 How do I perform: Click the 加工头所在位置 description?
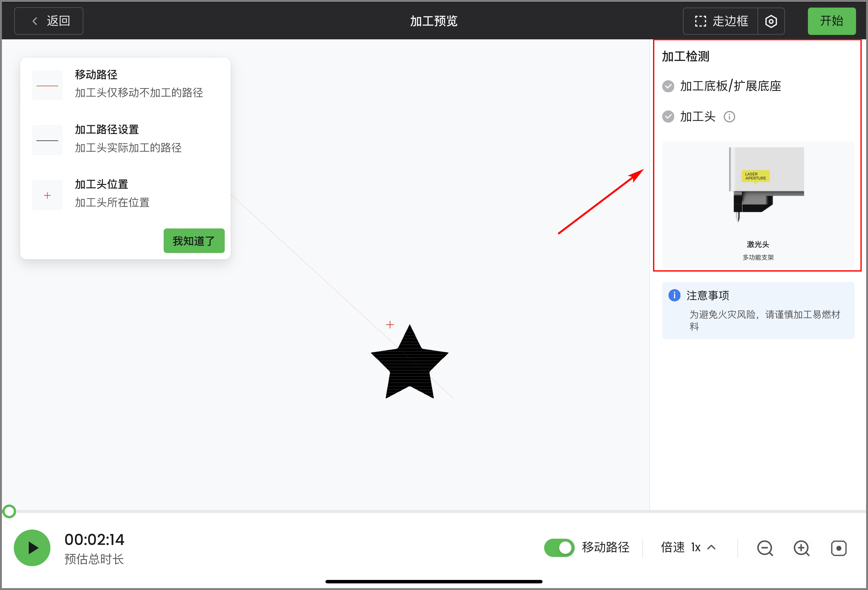112,202
